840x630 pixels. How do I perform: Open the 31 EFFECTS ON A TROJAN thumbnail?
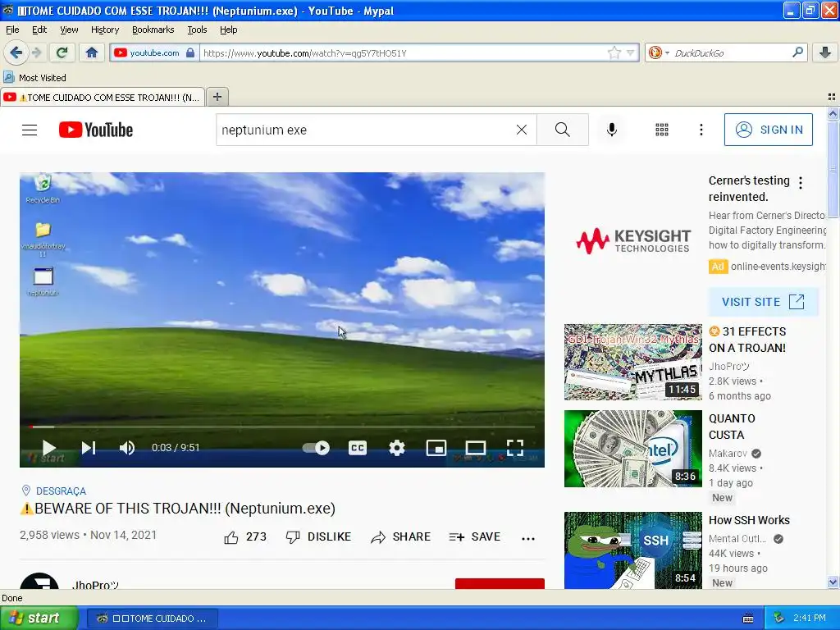click(633, 362)
